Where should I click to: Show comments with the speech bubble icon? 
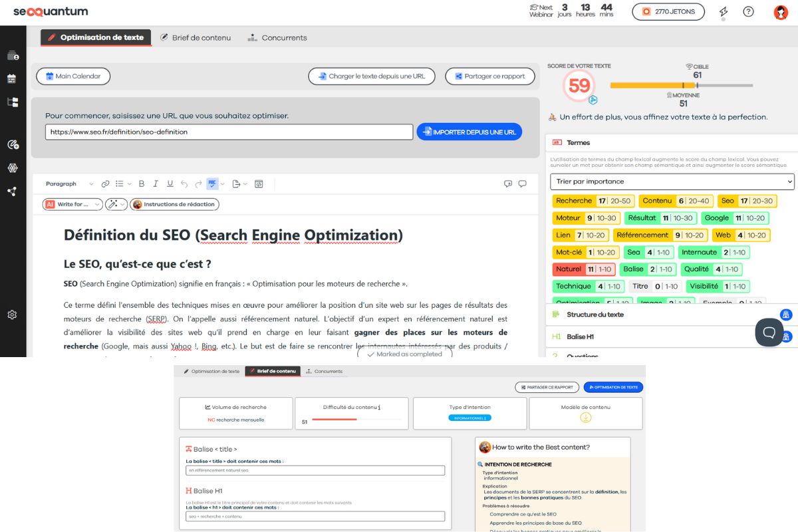[x=523, y=184]
